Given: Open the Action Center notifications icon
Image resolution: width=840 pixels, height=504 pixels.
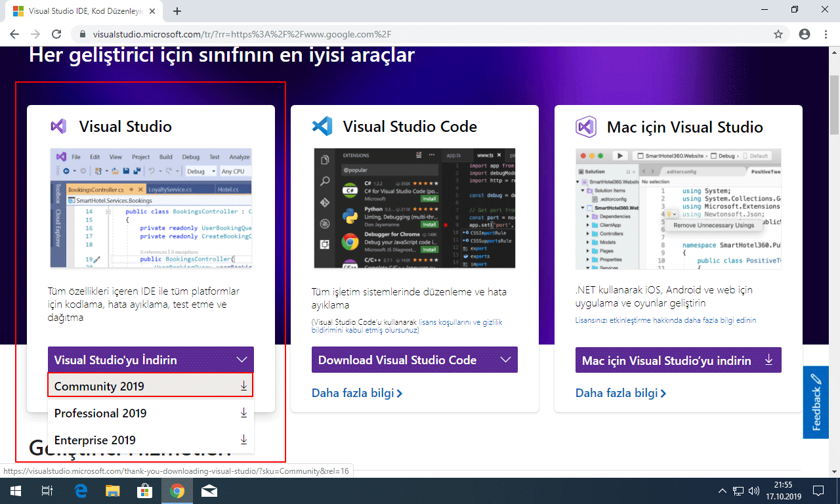Looking at the screenshot, I should (x=818, y=491).
